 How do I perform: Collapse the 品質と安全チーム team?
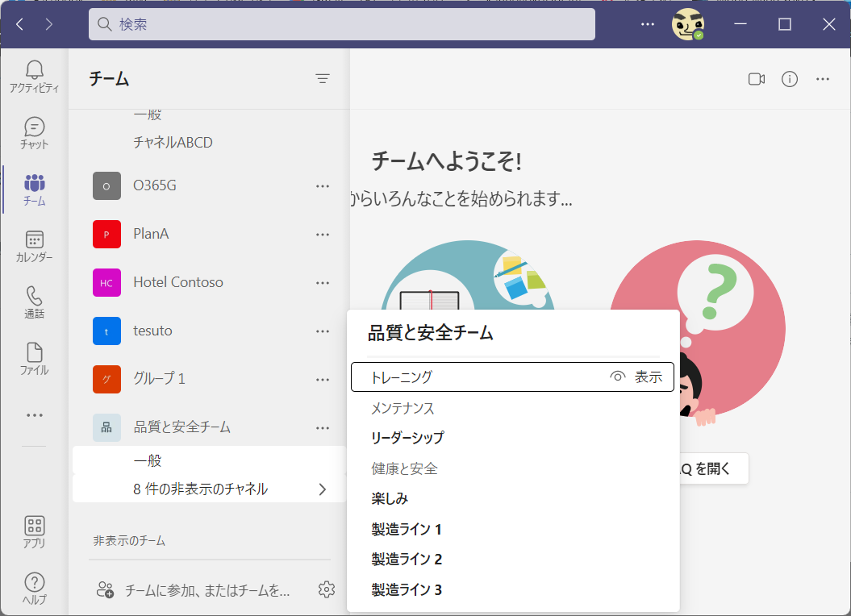point(181,427)
